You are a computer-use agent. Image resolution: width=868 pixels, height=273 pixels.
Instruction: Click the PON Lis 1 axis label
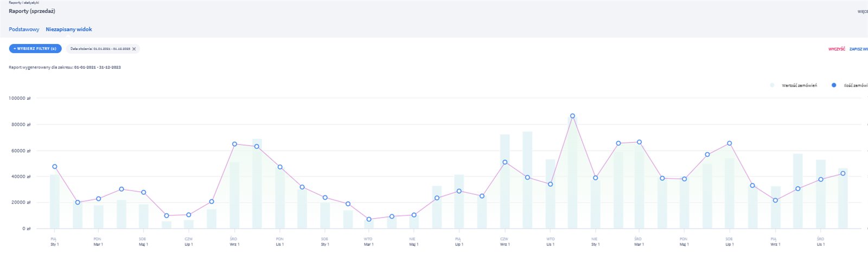279,242
